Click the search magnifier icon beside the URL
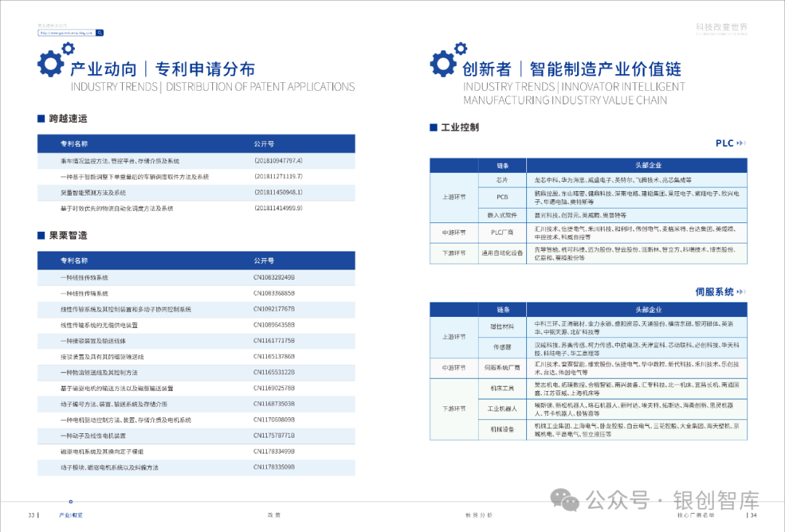This screenshot has width=785, height=532. [x=100, y=33]
